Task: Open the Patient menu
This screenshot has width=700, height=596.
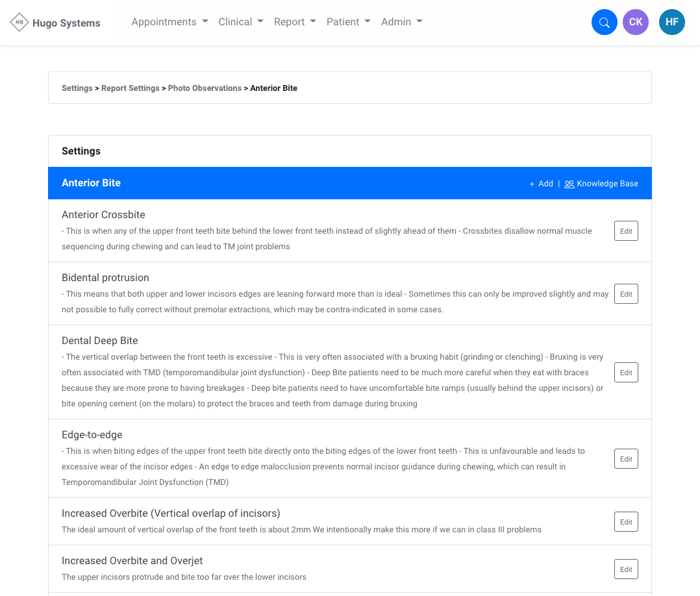Action: click(x=348, y=22)
